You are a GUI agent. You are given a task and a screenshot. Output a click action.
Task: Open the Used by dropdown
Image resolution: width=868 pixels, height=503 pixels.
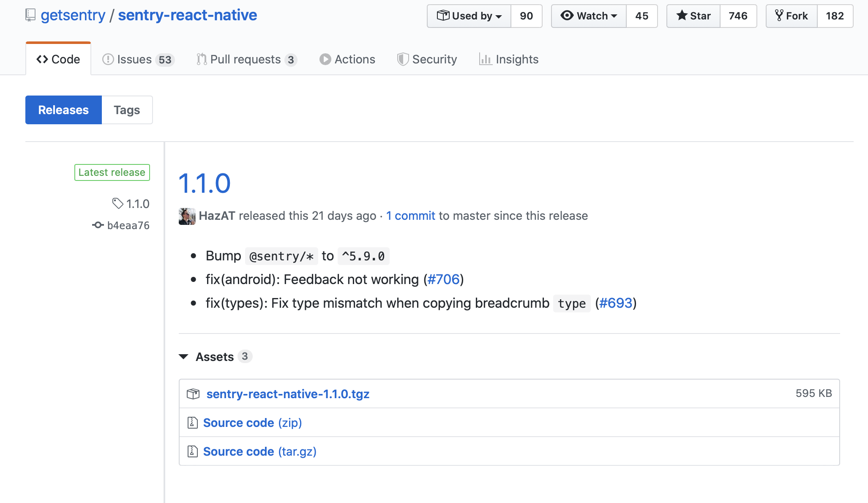coord(469,16)
